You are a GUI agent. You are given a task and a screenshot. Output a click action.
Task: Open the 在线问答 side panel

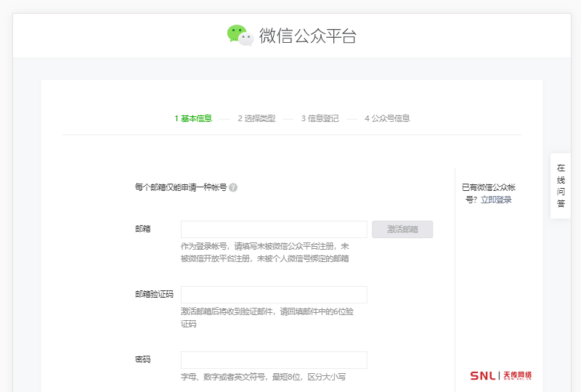pyautogui.click(x=561, y=186)
